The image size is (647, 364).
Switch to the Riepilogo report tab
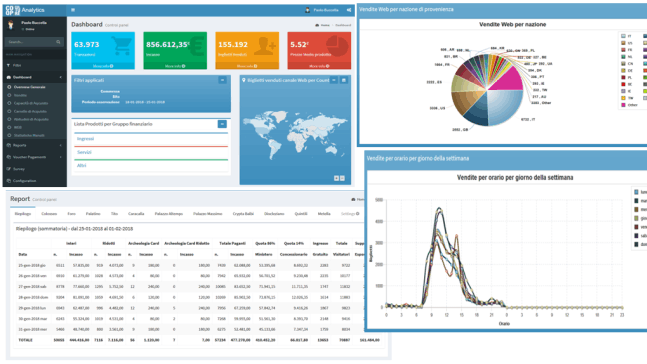23,214
